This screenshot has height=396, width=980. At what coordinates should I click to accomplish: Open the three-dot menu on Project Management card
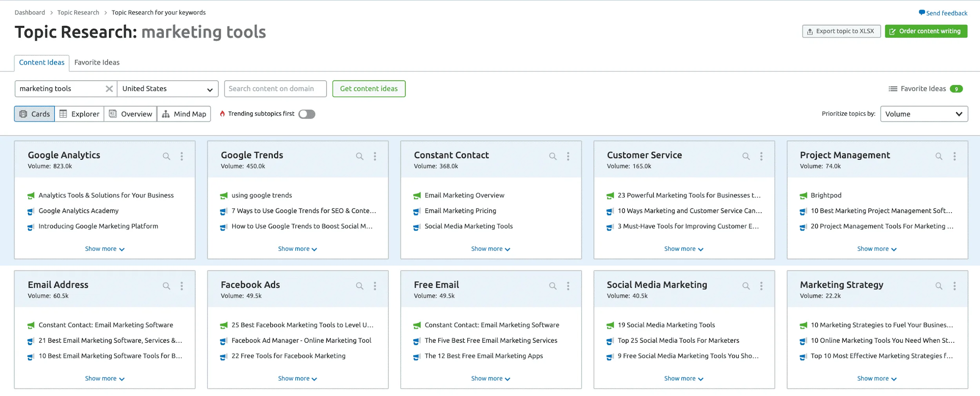(955, 156)
